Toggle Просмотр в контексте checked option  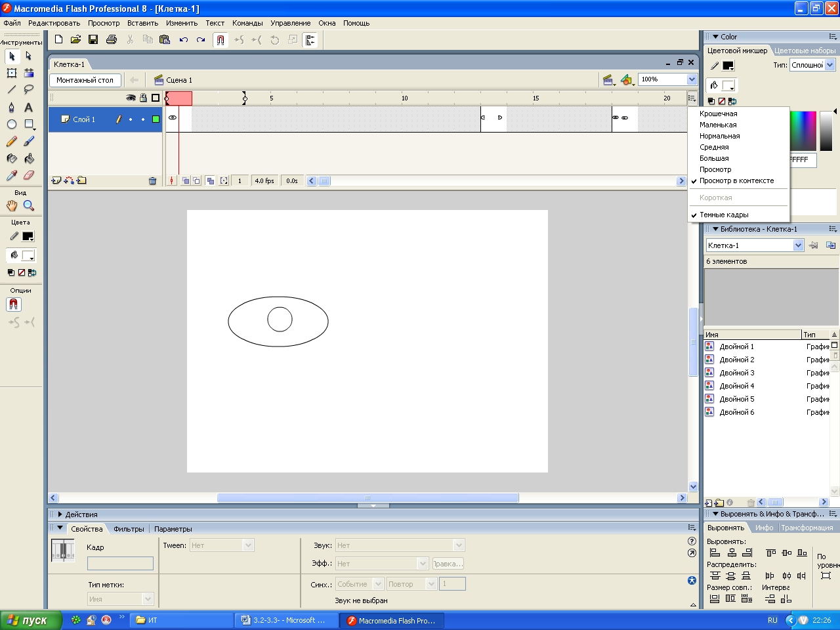point(738,180)
